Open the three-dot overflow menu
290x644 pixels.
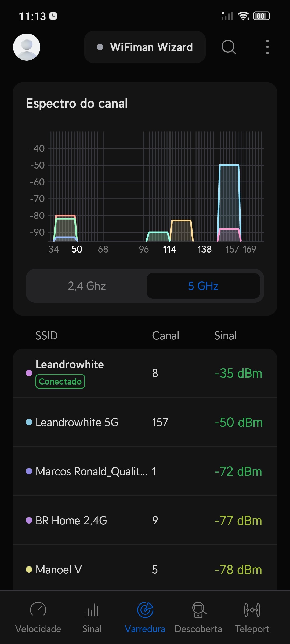pos(267,47)
